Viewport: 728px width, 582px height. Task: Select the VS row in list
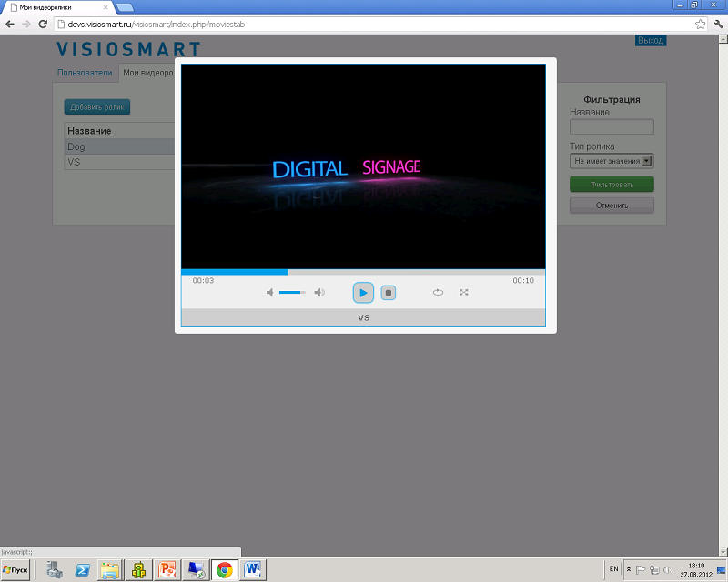(x=119, y=162)
